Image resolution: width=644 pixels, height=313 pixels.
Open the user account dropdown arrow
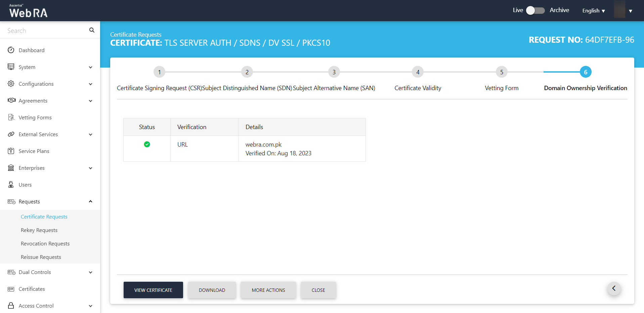coord(631,11)
